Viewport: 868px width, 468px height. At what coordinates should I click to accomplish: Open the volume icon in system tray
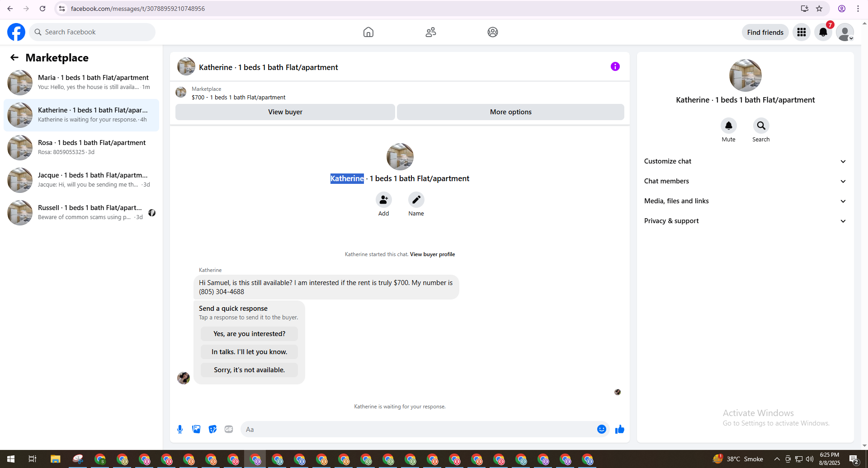tap(810, 459)
